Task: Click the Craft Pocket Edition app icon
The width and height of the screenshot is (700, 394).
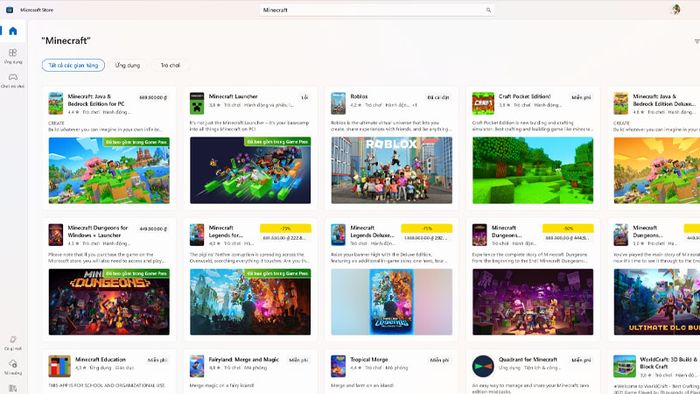Action: coord(483,104)
